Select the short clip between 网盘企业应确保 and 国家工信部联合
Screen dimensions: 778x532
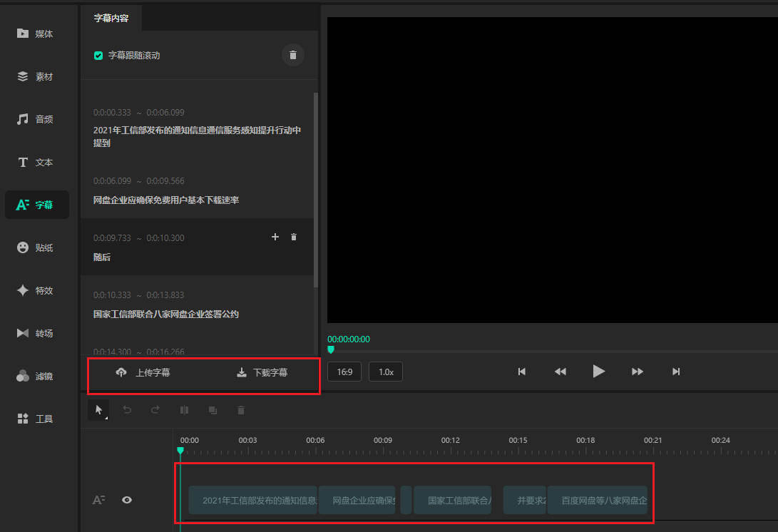click(x=406, y=500)
